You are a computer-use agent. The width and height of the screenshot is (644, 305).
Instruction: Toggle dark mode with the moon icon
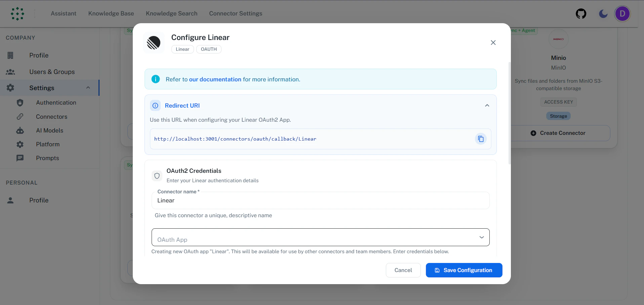[x=603, y=14]
